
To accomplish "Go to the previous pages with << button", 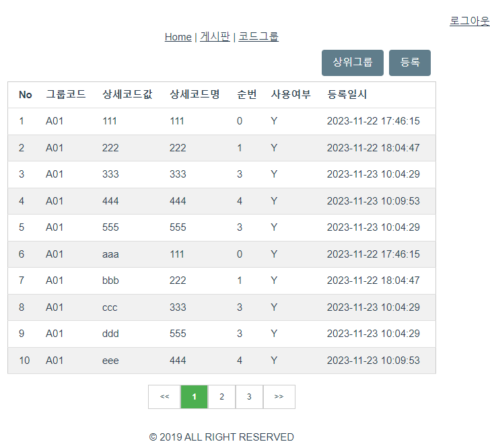I will [164, 397].
